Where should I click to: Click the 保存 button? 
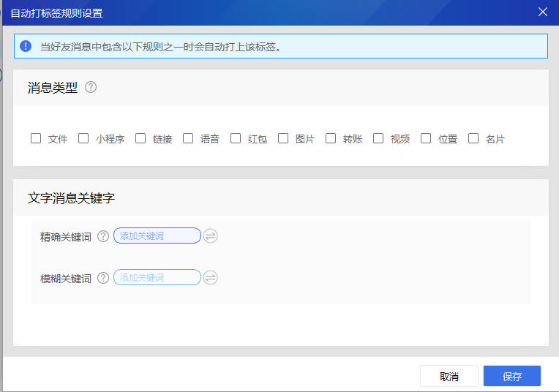(x=512, y=376)
